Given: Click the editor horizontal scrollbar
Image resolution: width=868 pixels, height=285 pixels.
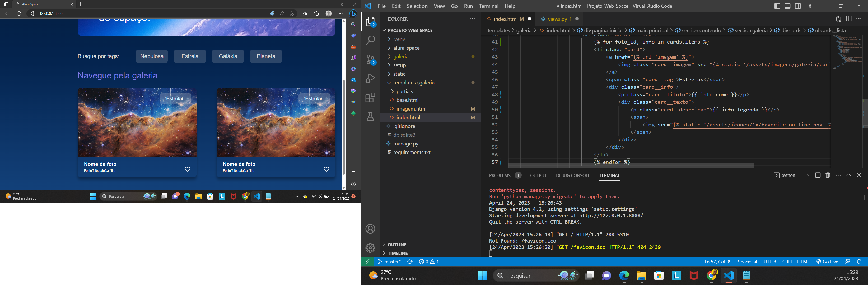Looking at the screenshot, I should click(631, 165).
